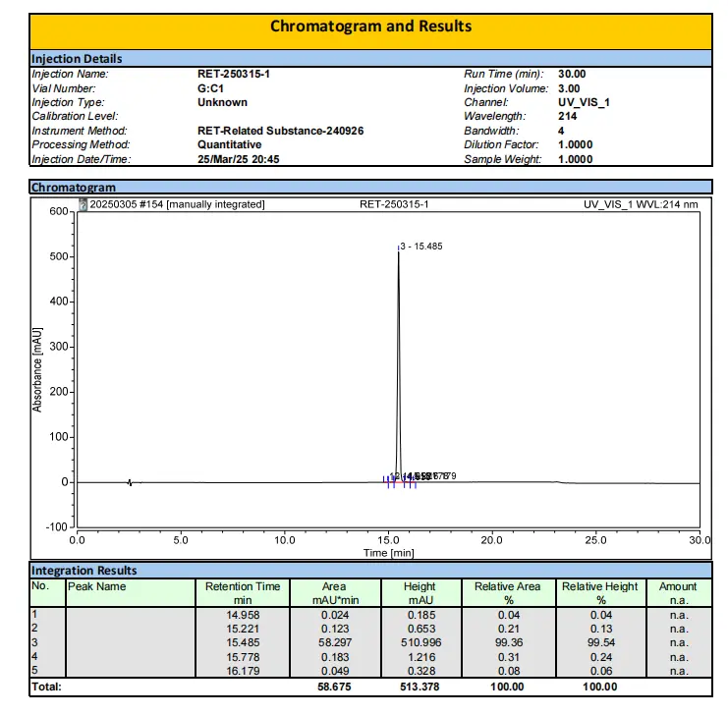Select the area value 58.297 cell
This screenshot has width=728, height=715.
pyautogui.click(x=334, y=643)
